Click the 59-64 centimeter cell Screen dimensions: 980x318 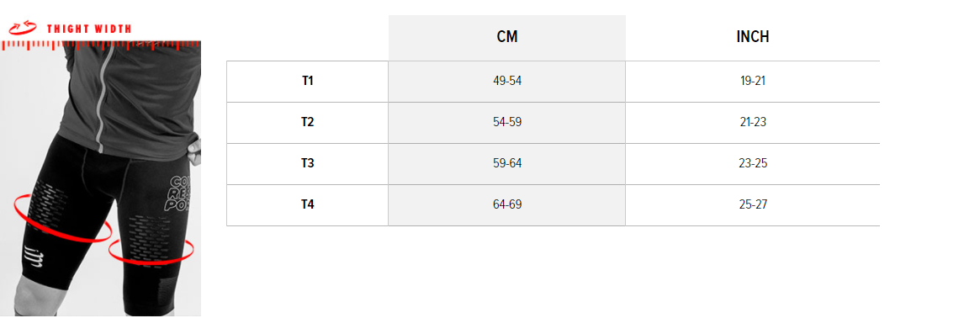coord(507,164)
